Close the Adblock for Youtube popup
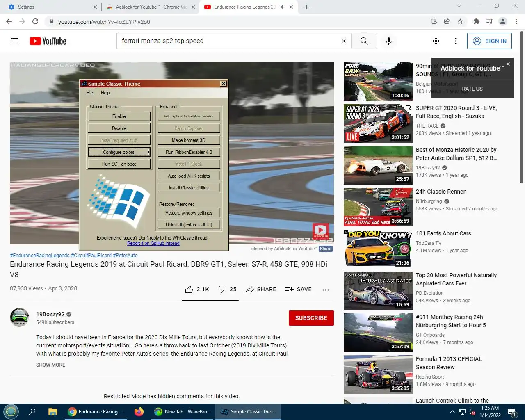 [508, 64]
